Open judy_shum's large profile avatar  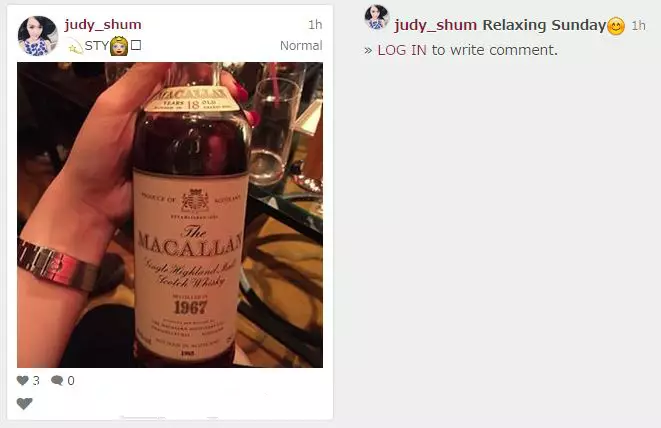38,36
